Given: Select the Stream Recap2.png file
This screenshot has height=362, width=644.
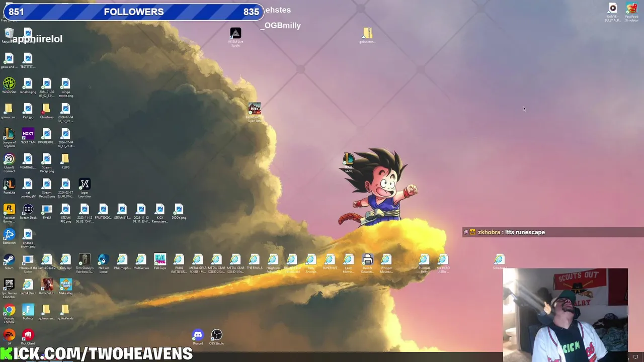Looking at the screenshot, I should coord(47,188).
